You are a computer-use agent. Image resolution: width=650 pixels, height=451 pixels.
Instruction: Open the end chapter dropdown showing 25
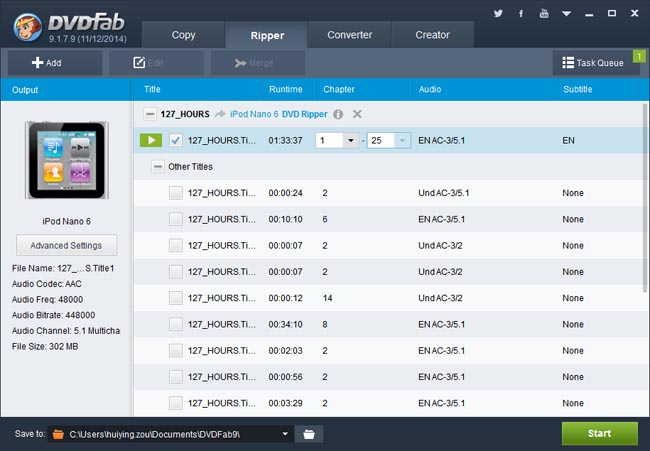pos(402,141)
